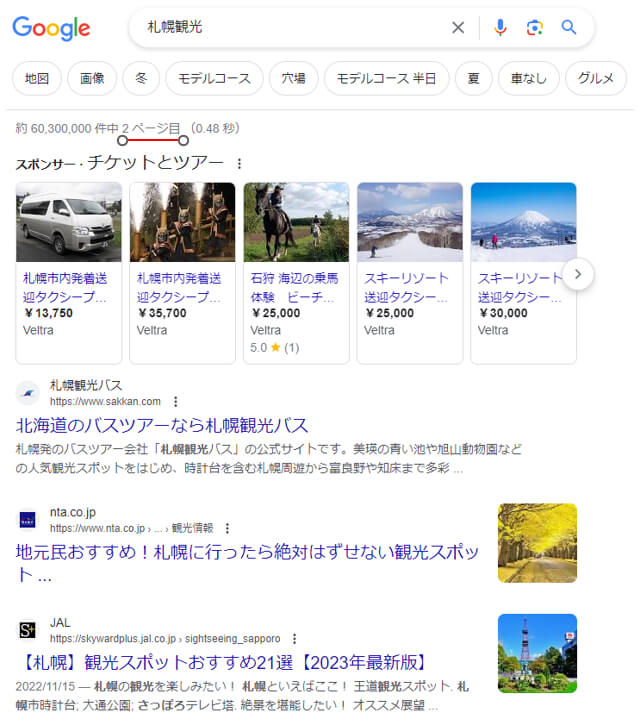Select the 穴場 filter chip
638x715 pixels.
pyautogui.click(x=293, y=78)
